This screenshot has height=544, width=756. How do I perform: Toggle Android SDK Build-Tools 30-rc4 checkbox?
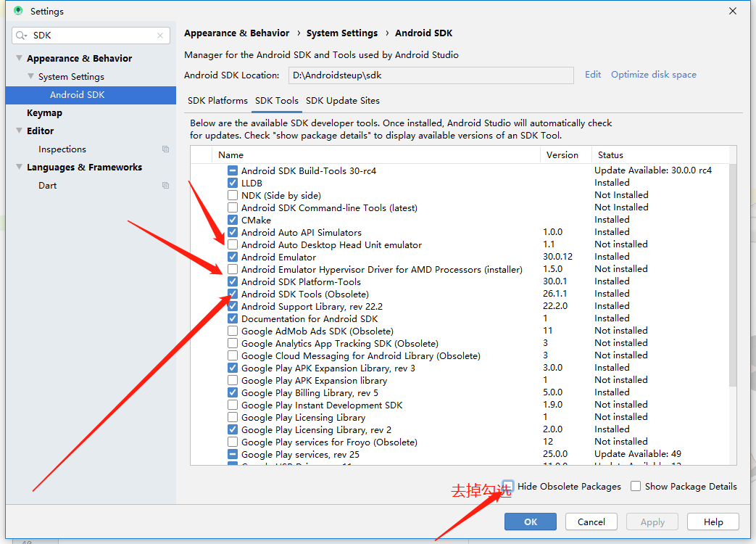point(233,170)
